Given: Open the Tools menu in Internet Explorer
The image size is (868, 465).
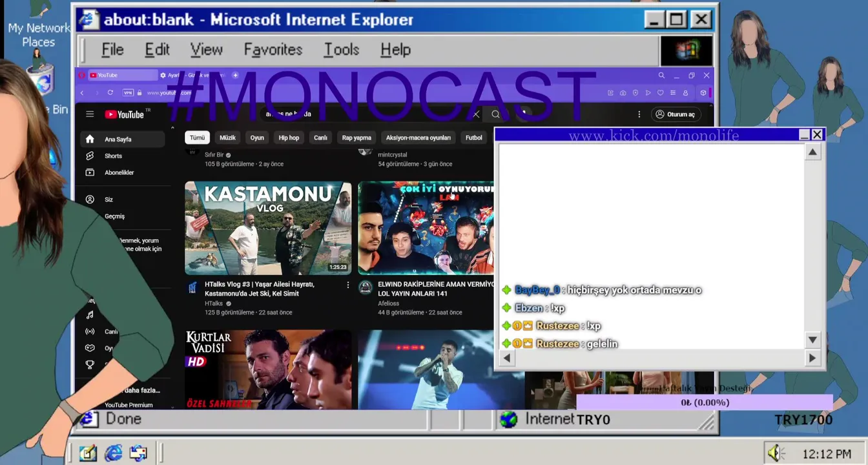Looking at the screenshot, I should (x=341, y=50).
